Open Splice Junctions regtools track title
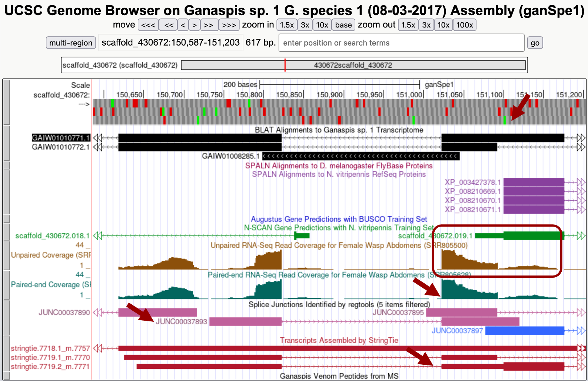The width and height of the screenshot is (588, 381). (339, 305)
